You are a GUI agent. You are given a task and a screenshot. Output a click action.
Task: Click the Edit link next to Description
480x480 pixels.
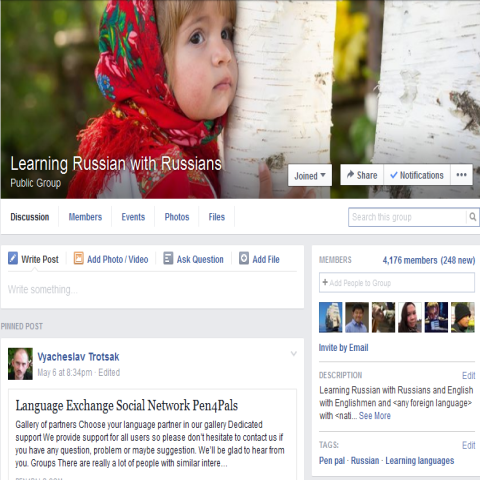point(468,376)
